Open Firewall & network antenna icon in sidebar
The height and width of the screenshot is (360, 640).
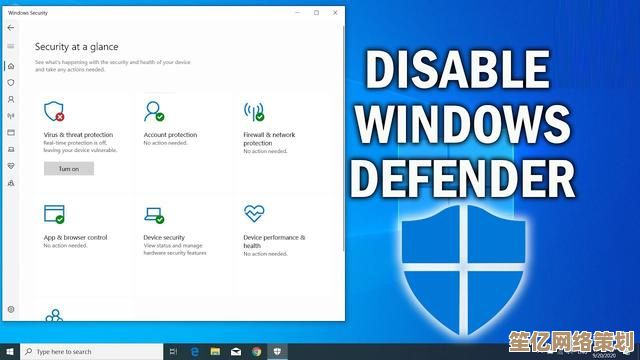[11, 116]
